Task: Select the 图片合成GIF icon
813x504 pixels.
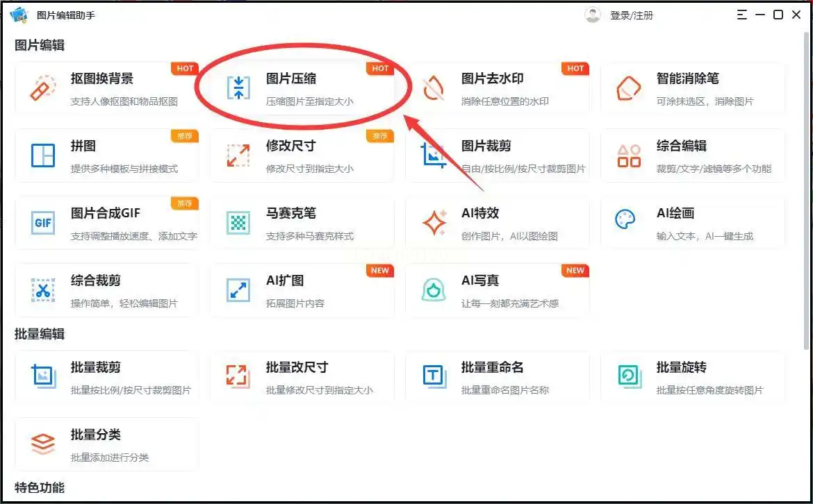Action: (x=43, y=223)
